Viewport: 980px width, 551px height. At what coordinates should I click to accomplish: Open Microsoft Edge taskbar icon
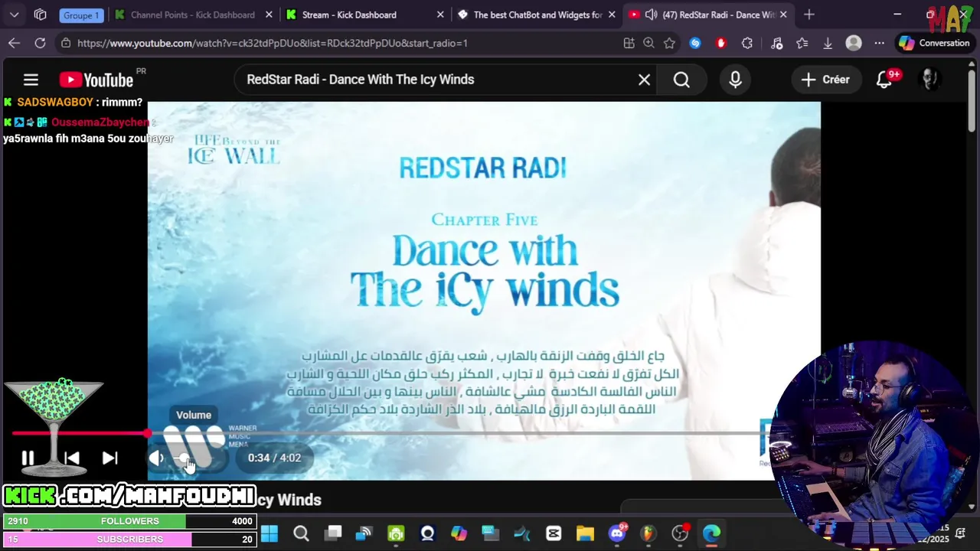coord(711,533)
